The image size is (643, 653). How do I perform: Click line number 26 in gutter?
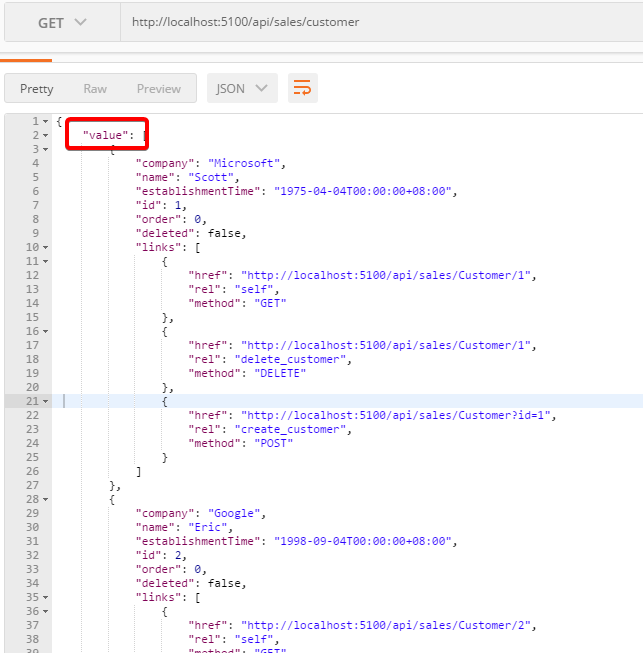pos(32,471)
